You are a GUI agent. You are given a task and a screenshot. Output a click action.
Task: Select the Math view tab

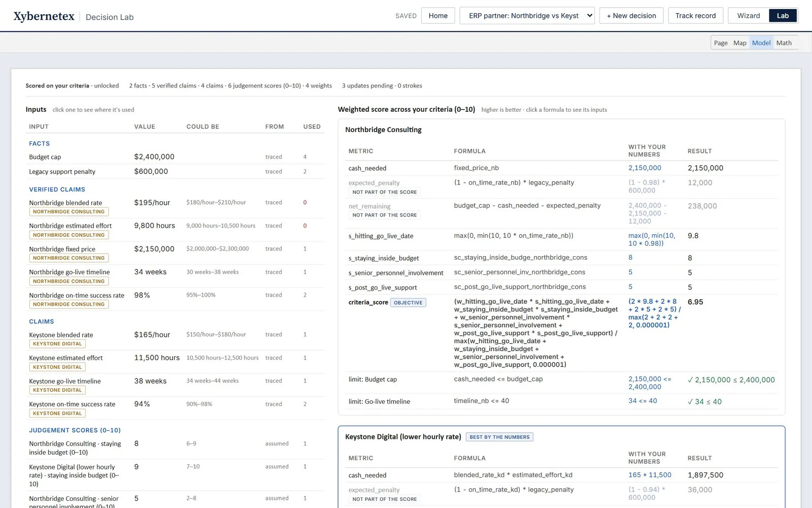784,43
